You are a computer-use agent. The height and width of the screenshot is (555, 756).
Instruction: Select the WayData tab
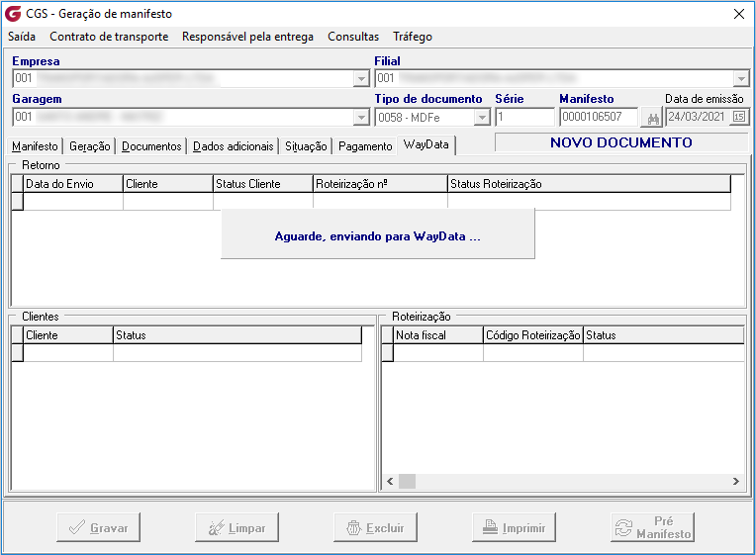[x=426, y=144]
